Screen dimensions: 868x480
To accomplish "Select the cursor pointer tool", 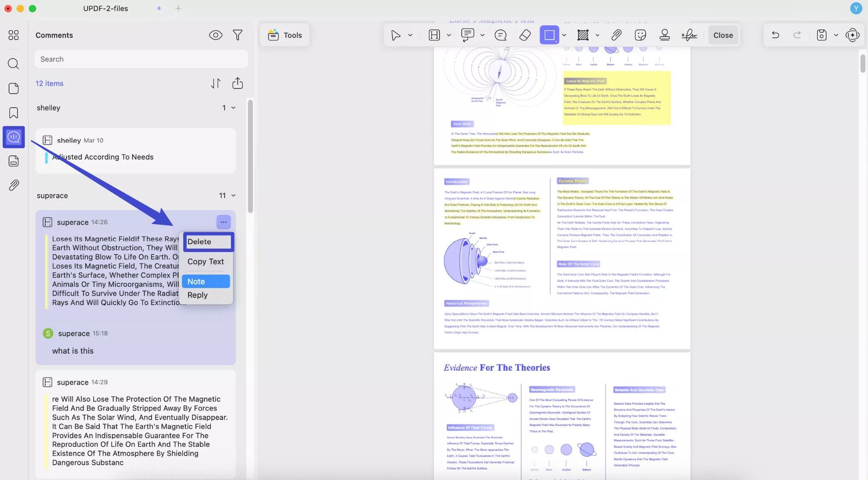I will pyautogui.click(x=396, y=35).
